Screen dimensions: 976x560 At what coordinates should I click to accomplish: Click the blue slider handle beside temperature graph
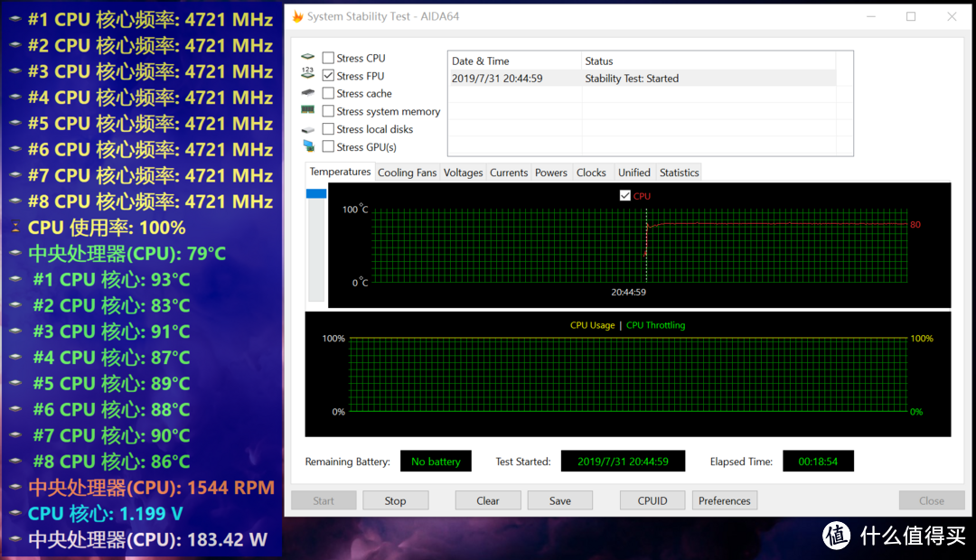[316, 193]
